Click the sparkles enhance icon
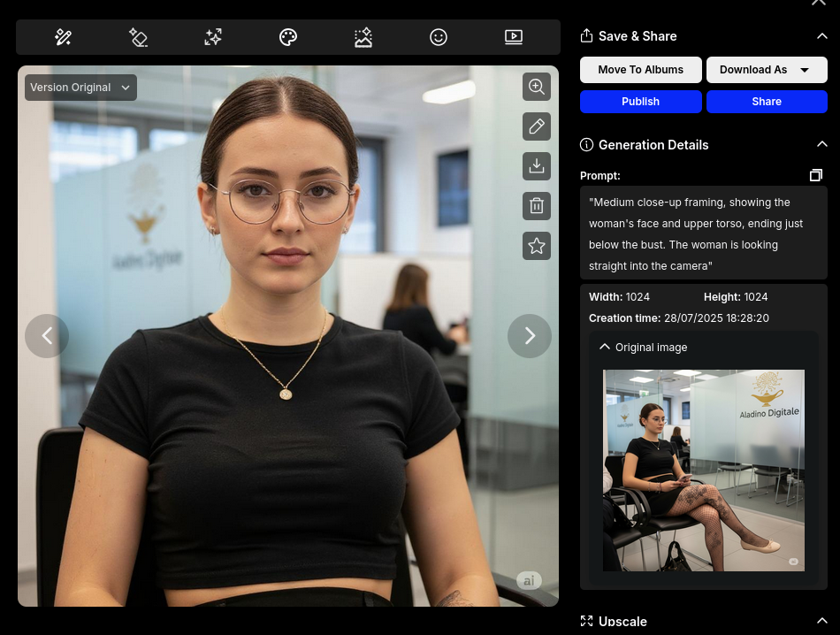 [x=213, y=37]
